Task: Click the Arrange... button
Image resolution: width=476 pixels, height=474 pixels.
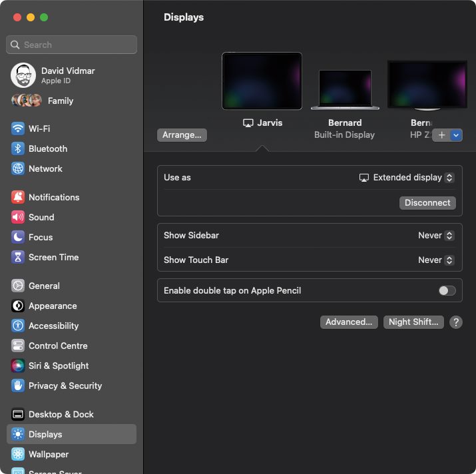Action: coord(182,135)
